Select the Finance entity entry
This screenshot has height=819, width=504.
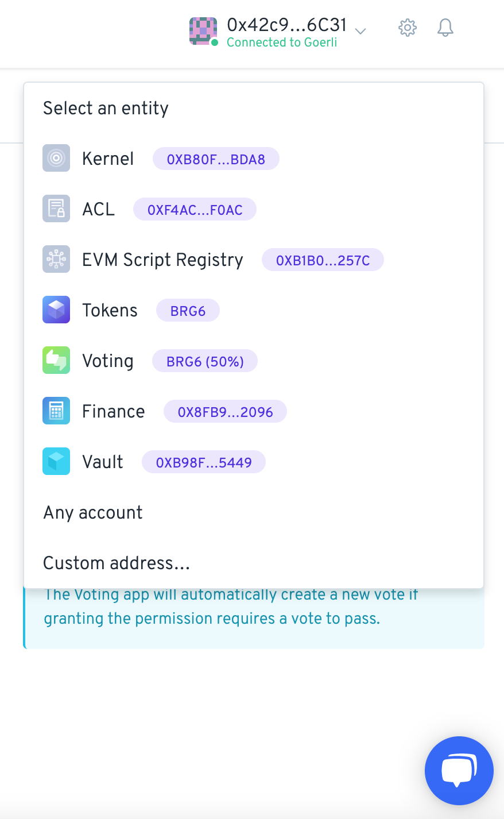tap(254, 411)
